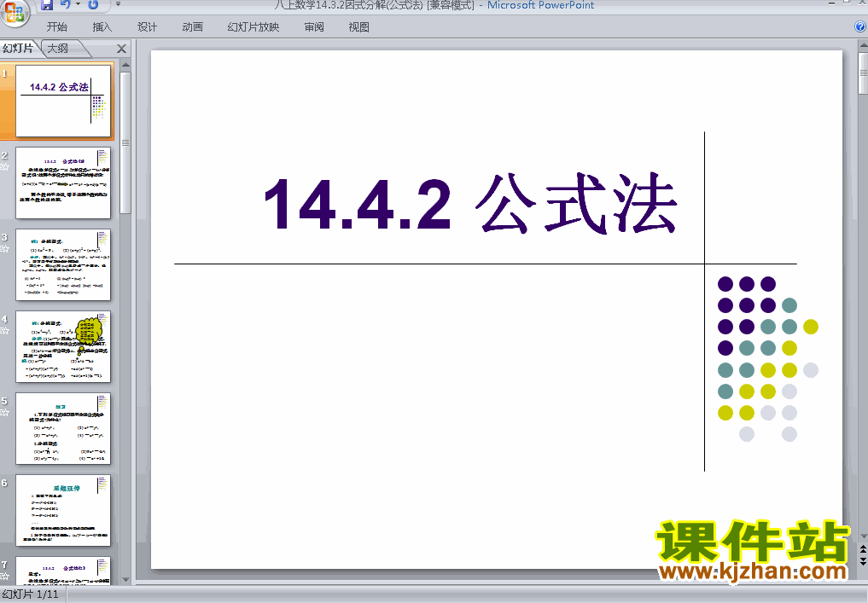This screenshot has height=603, width=868.
Task: Play animations via star icon beside slide 4
Action: coord(5,331)
